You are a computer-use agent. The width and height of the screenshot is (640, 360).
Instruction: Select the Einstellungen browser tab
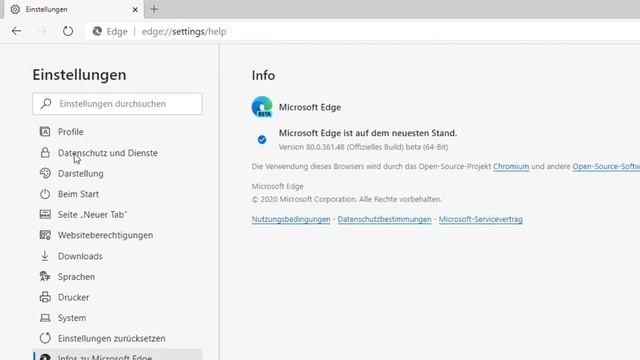click(73, 9)
